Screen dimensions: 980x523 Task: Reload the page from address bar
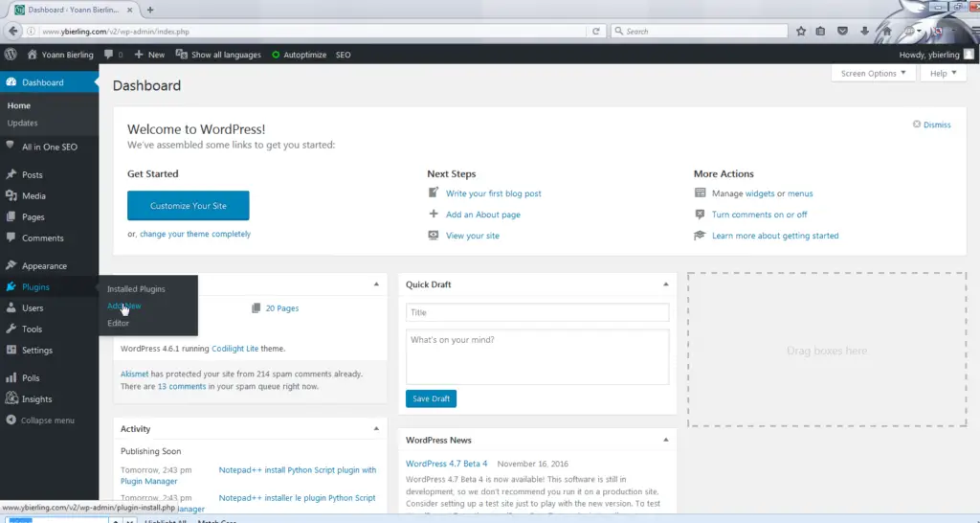(x=595, y=31)
